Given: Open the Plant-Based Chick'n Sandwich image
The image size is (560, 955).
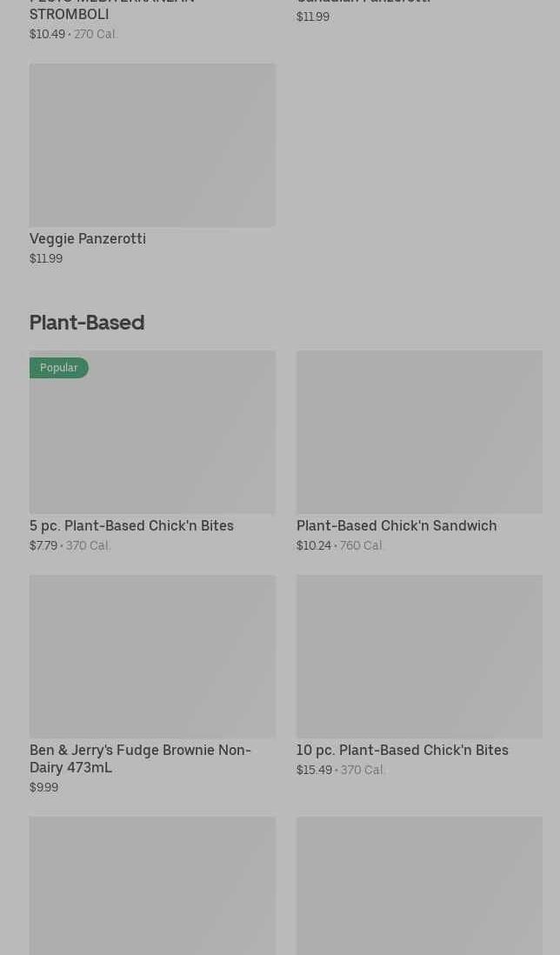Looking at the screenshot, I should click(x=419, y=432).
